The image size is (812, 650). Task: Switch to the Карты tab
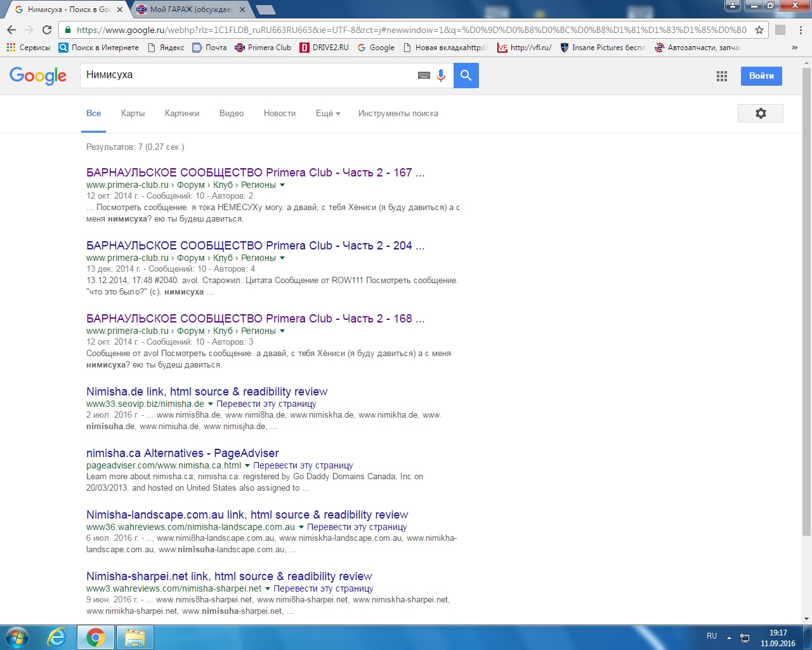(133, 114)
